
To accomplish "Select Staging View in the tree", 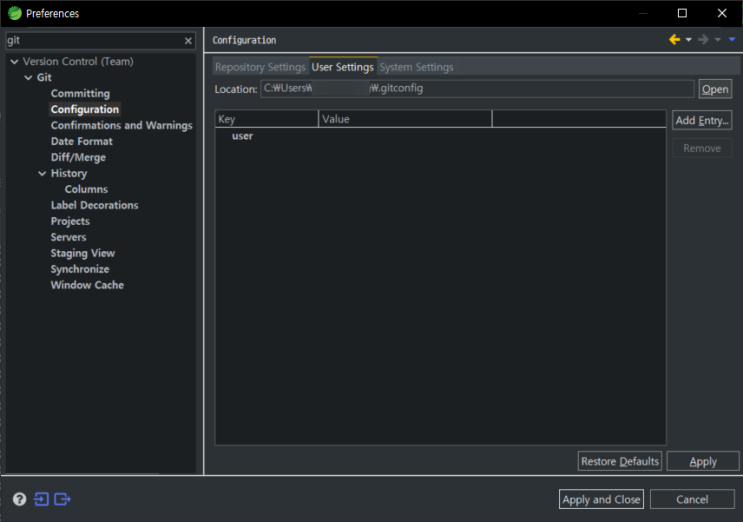I will click(x=83, y=254).
